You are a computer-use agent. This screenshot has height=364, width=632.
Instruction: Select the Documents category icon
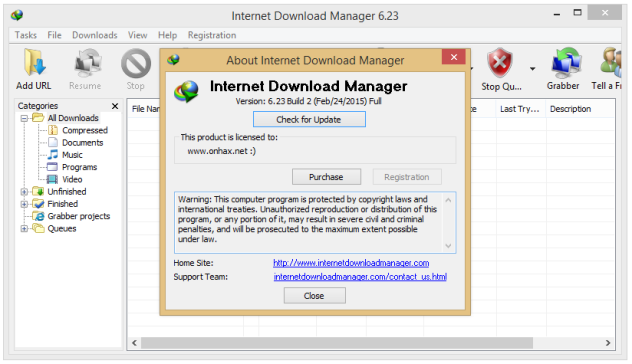[x=53, y=142]
